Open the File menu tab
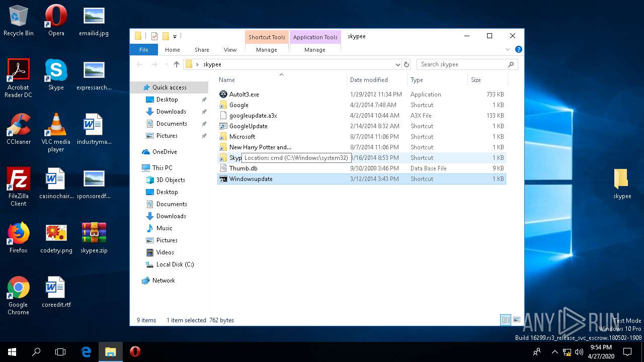This screenshot has height=362, width=644. (x=144, y=50)
